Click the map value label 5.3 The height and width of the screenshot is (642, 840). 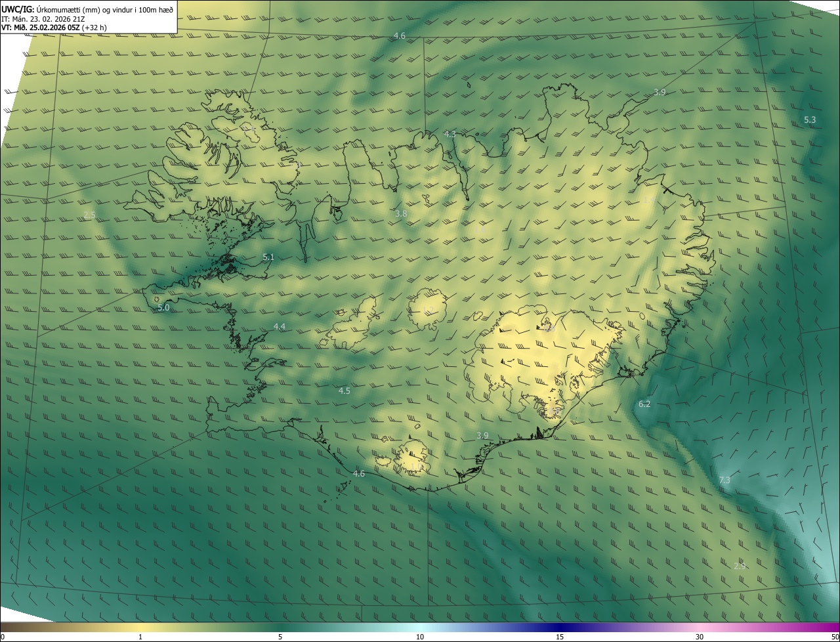pyautogui.click(x=810, y=119)
